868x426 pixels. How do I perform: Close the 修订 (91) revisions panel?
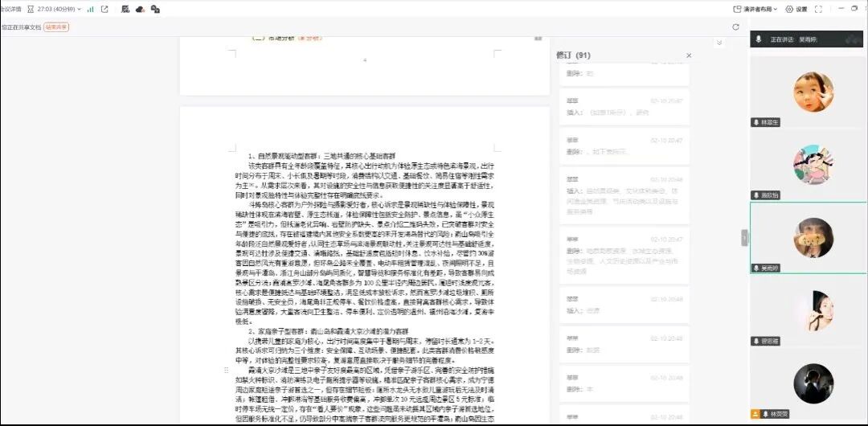point(688,55)
